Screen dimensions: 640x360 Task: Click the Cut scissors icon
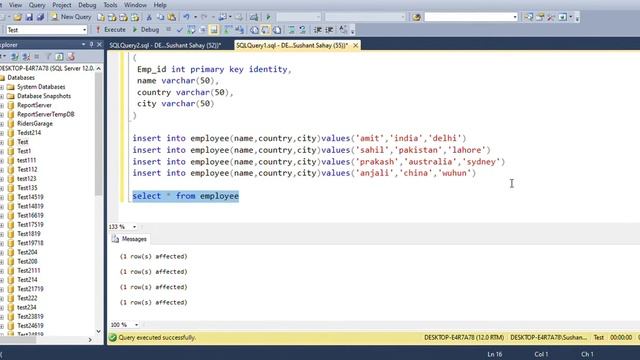click(x=149, y=17)
